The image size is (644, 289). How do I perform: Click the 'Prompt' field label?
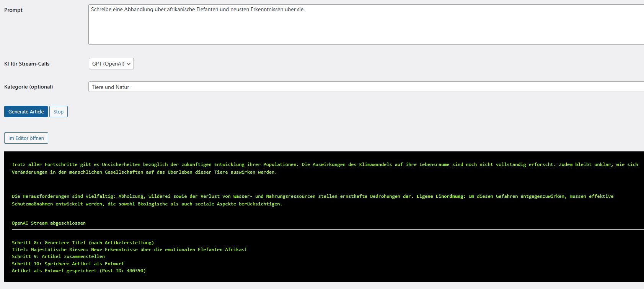click(13, 10)
